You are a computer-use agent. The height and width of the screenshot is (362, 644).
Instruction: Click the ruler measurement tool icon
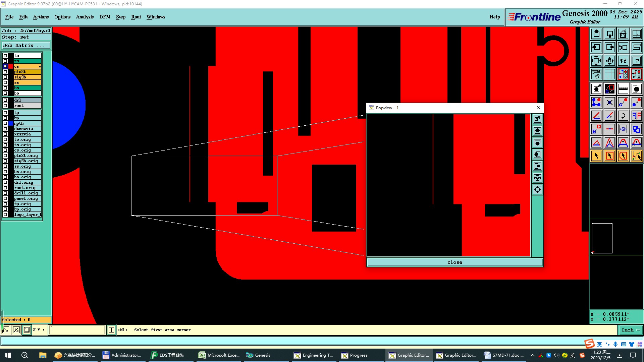pos(623,89)
